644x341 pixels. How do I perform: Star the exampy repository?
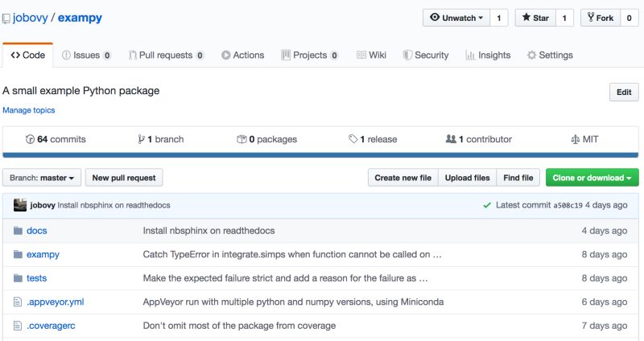click(x=534, y=18)
